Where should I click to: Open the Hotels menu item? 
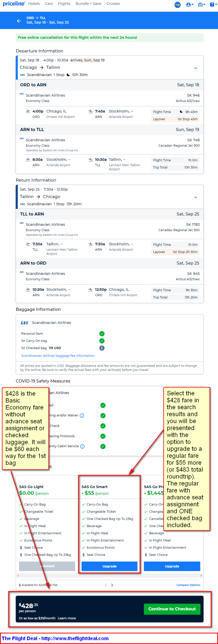click(x=34, y=4)
